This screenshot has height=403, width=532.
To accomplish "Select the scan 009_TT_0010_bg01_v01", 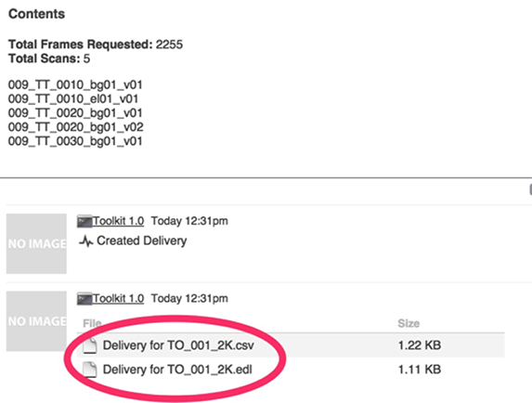I will pyautogui.click(x=75, y=84).
